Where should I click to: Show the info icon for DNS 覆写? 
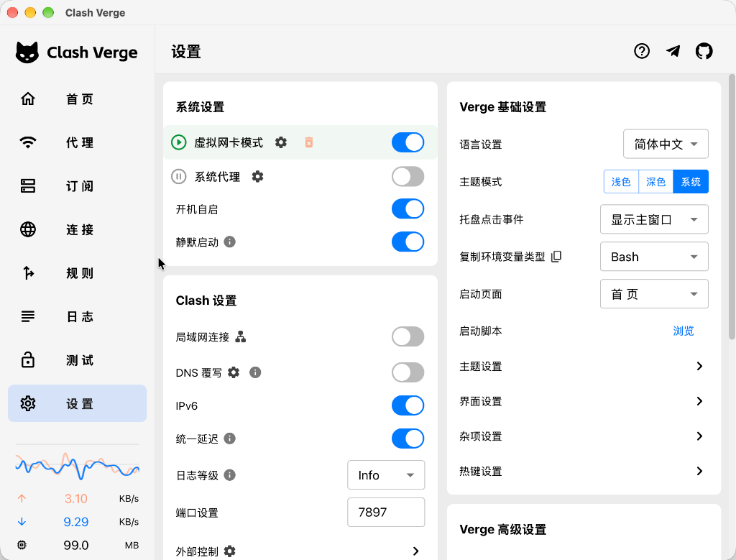pyautogui.click(x=255, y=372)
